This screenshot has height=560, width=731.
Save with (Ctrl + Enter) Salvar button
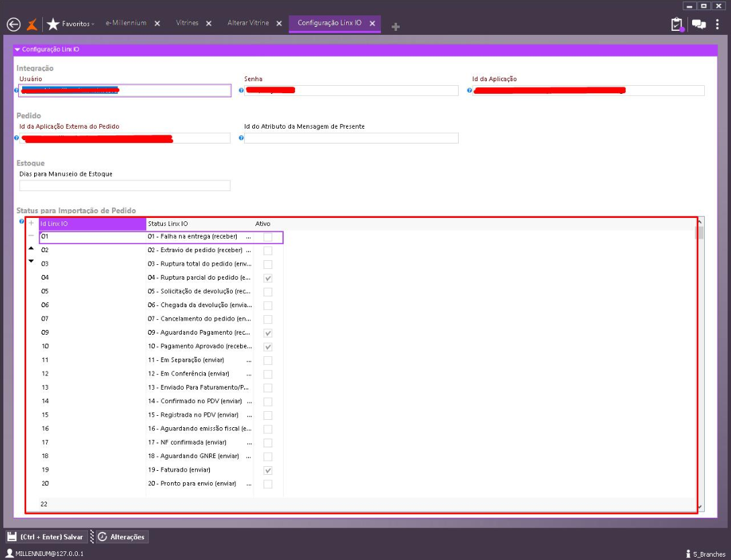(46, 537)
